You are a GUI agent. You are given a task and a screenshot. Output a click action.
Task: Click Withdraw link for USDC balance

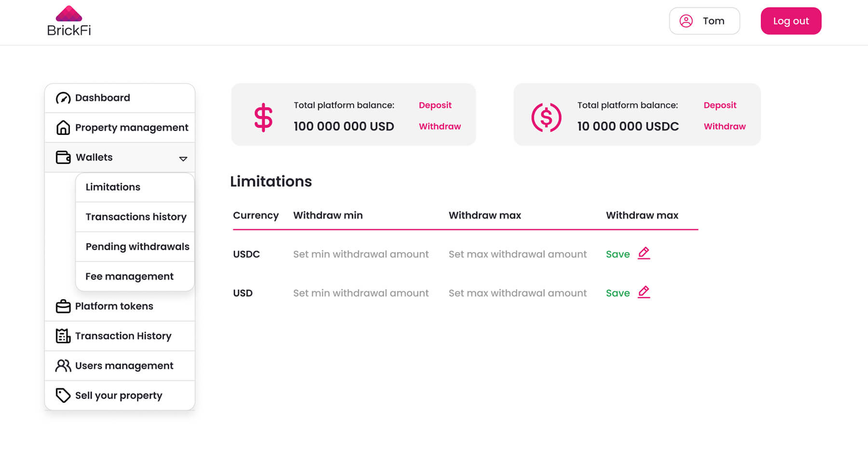(724, 126)
